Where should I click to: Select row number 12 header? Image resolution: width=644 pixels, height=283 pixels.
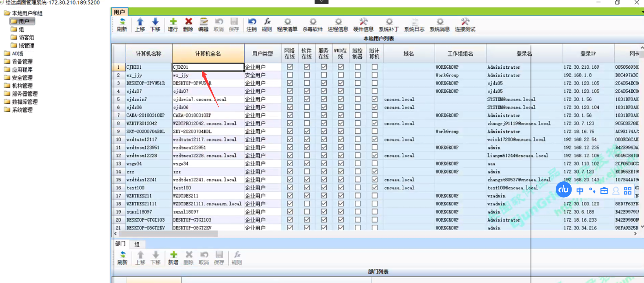tap(119, 156)
